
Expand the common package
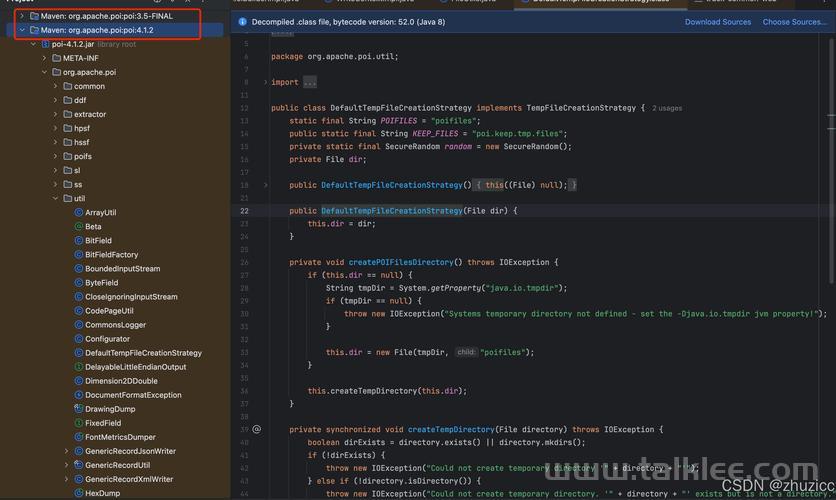pyautogui.click(x=55, y=86)
